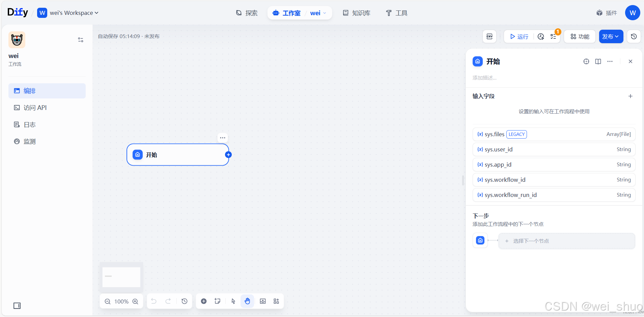Click the 开始 panel home icon
The image size is (644, 317).
click(477, 61)
